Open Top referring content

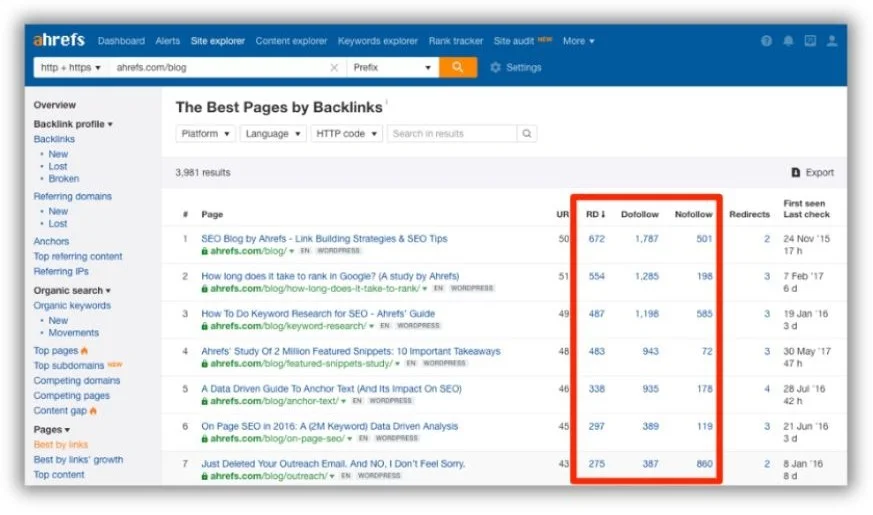coord(78,257)
